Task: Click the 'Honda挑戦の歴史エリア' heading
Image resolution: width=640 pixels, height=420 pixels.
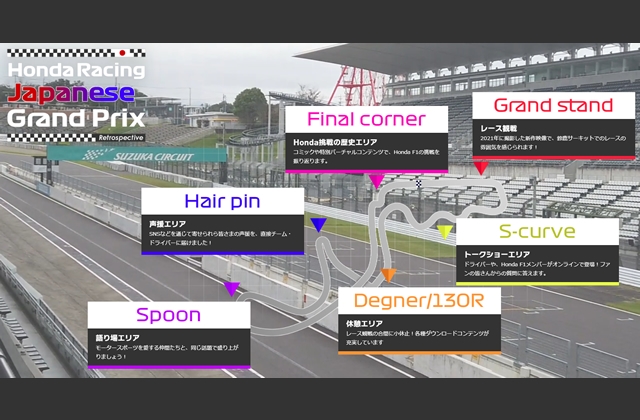Action: tap(335, 142)
